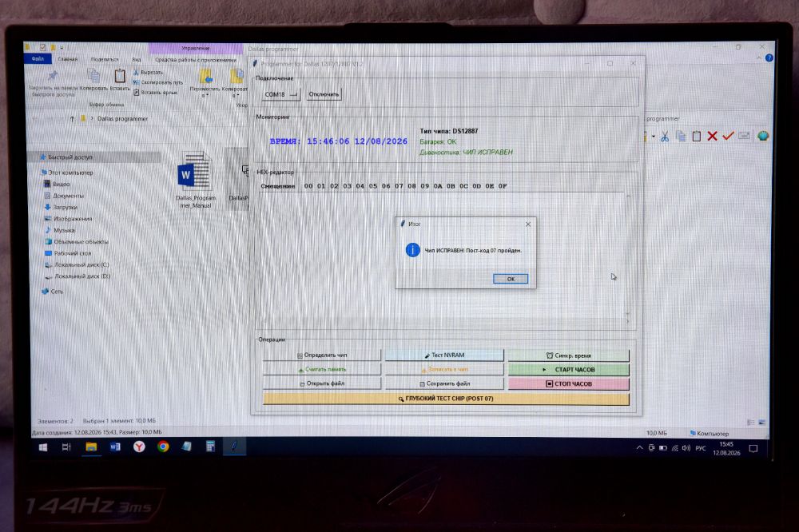Open the Windows Start menu
The height and width of the screenshot is (532, 799).
(43, 447)
